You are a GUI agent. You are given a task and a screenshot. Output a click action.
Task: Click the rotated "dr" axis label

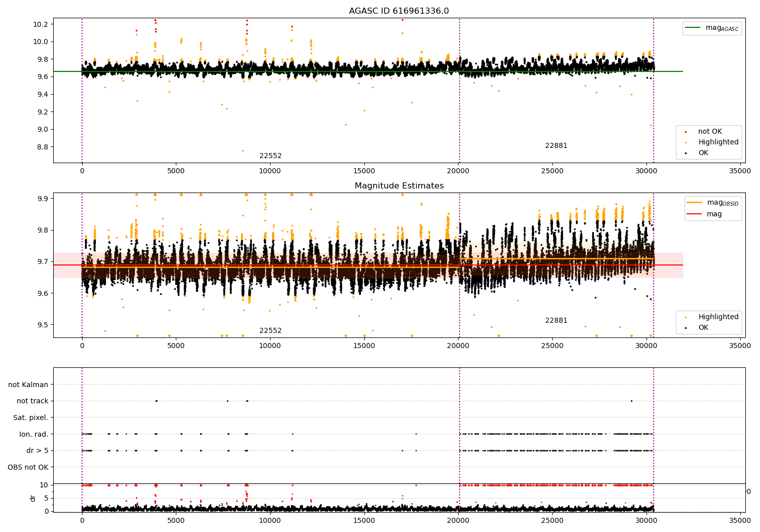(33, 498)
